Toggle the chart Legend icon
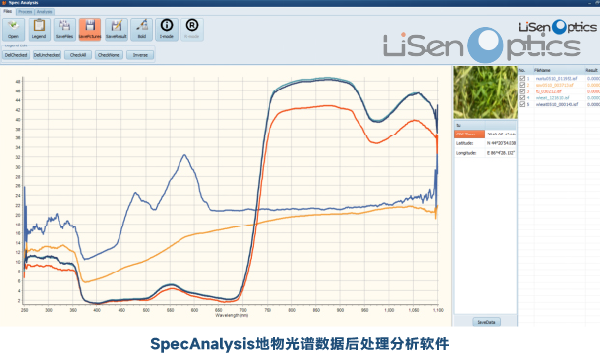 (x=39, y=29)
